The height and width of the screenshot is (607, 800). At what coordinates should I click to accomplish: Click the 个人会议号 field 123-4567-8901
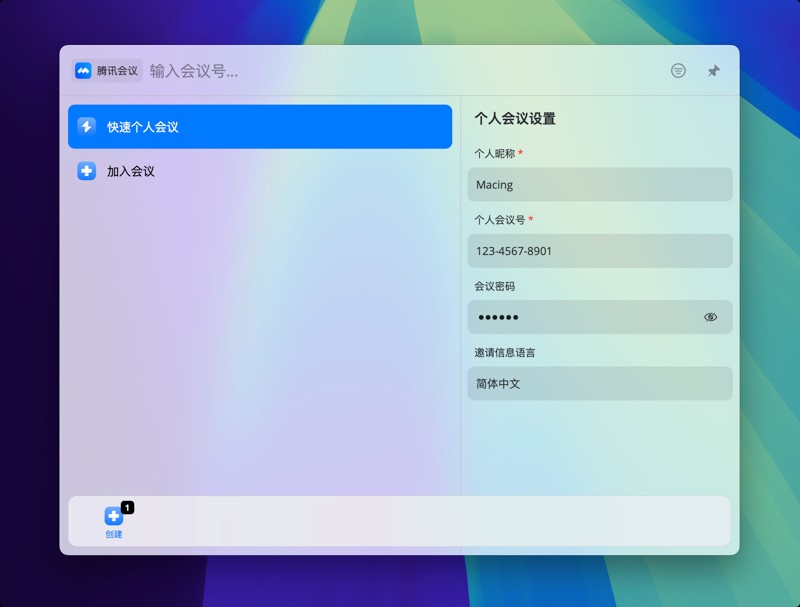(x=599, y=250)
